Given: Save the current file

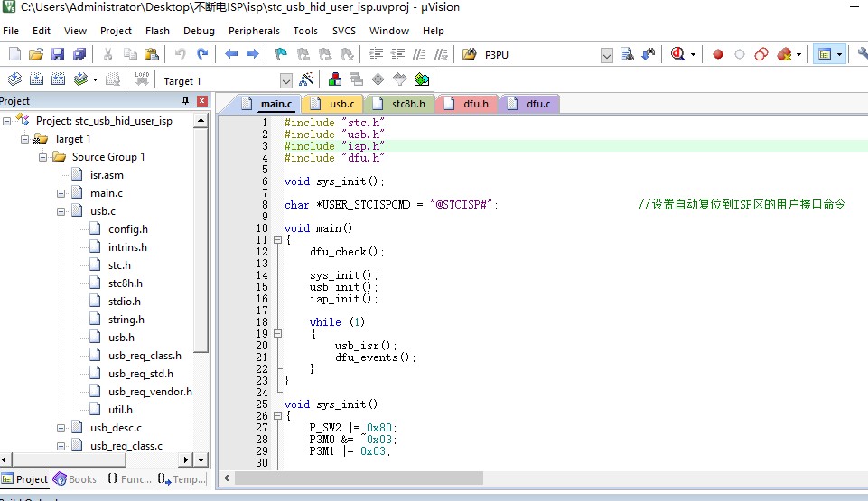Looking at the screenshot, I should [x=58, y=54].
